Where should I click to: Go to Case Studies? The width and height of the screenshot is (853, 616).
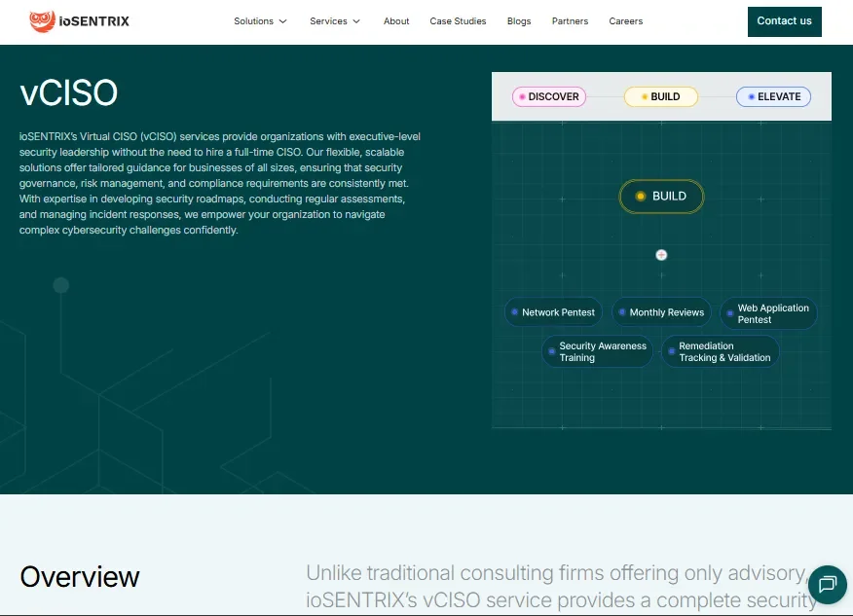pos(458,21)
